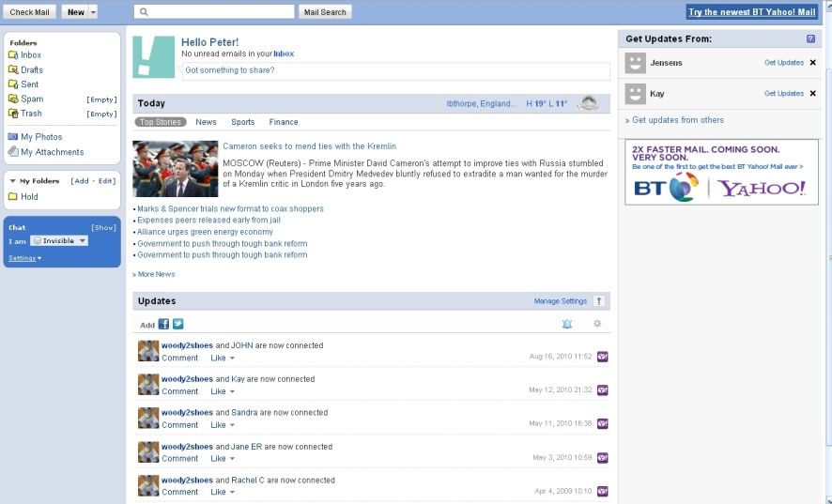
Task: Click the notification bell icon in Updates
Action: pos(566,324)
